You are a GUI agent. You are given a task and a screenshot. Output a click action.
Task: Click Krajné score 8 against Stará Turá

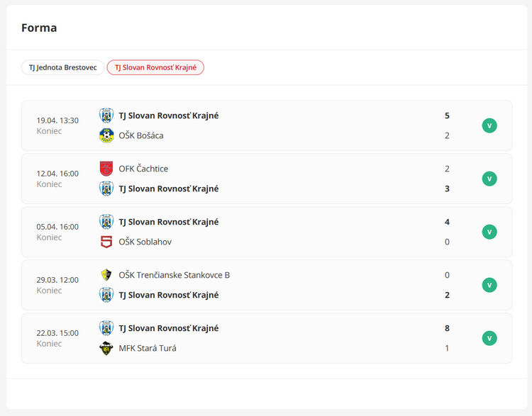tap(447, 328)
